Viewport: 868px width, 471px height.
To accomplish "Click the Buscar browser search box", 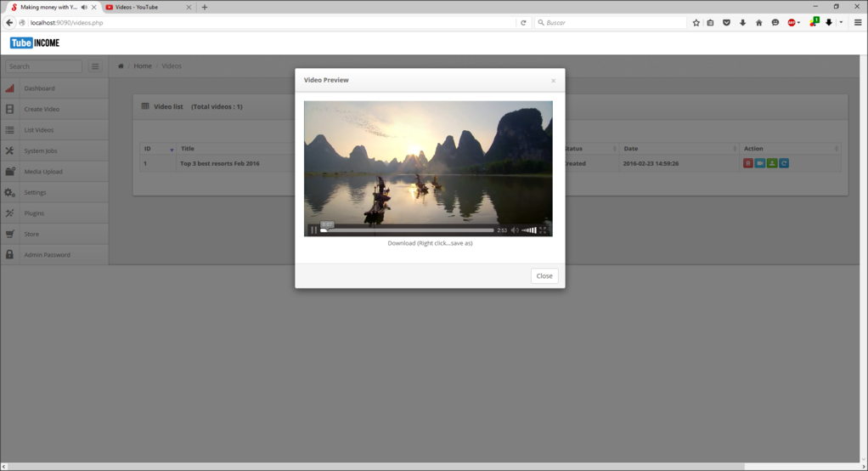I will click(x=611, y=23).
